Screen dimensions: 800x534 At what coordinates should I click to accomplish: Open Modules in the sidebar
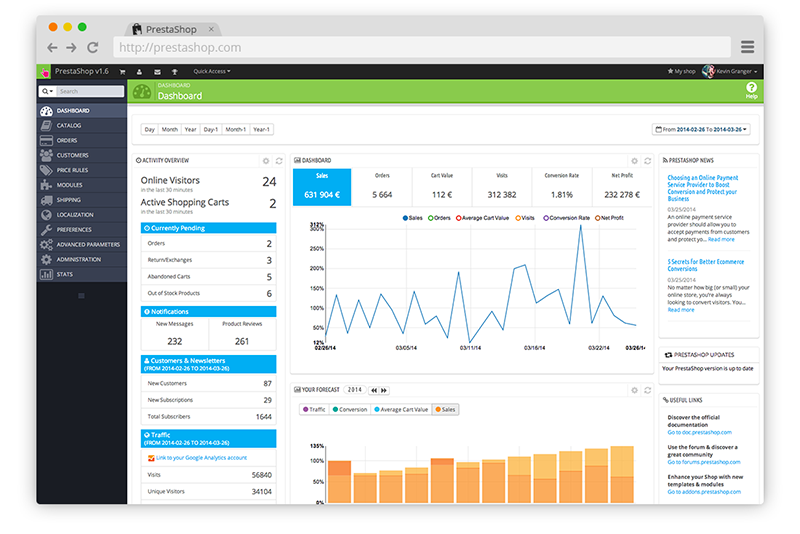(x=82, y=185)
